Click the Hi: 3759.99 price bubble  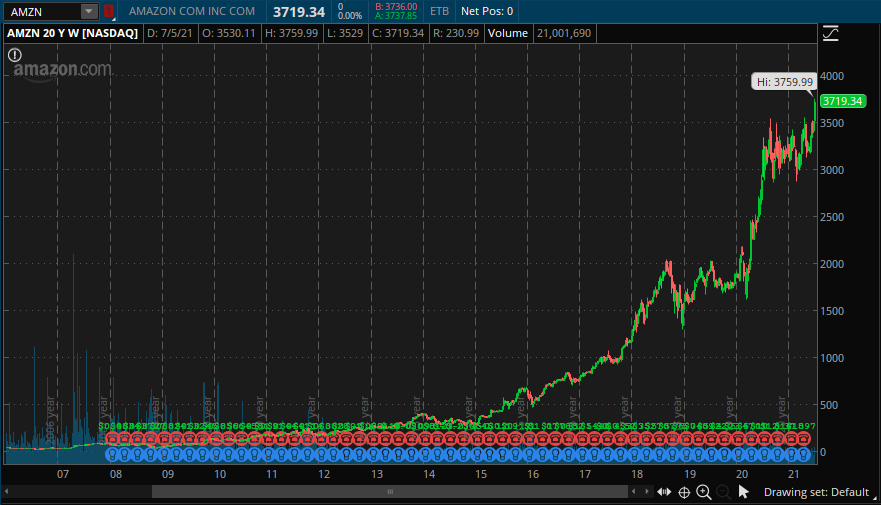coord(784,82)
